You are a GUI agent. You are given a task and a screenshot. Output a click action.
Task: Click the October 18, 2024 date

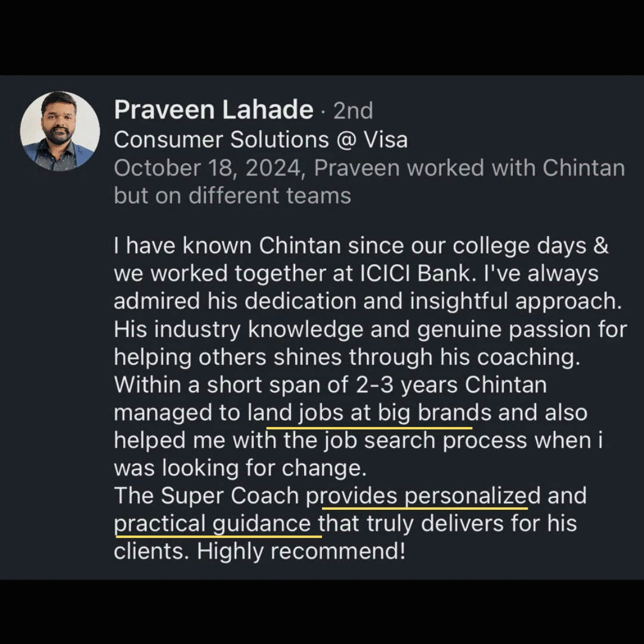pos(209,168)
